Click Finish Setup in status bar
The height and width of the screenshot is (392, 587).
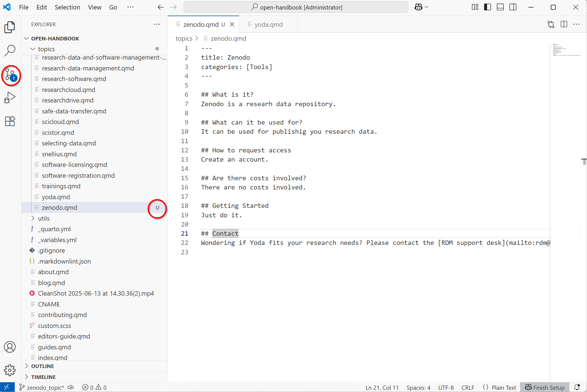(545, 388)
